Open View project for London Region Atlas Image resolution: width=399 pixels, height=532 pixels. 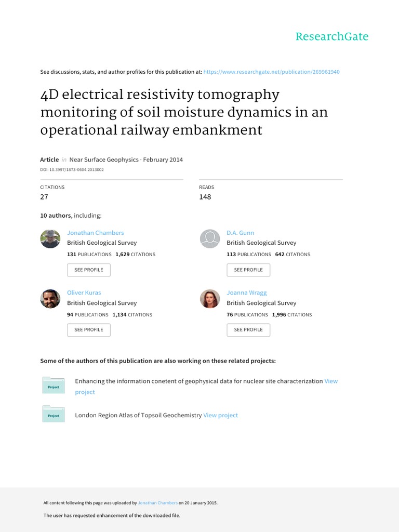[x=221, y=415]
